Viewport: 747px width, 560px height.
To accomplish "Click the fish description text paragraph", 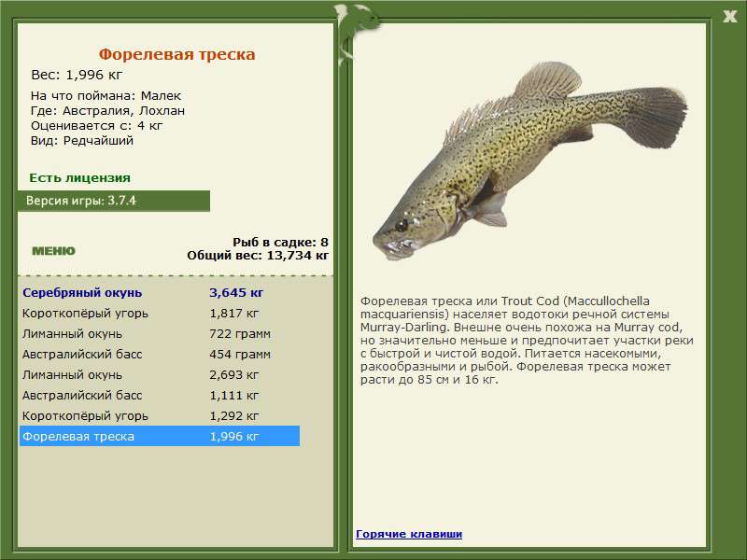I will [527, 340].
